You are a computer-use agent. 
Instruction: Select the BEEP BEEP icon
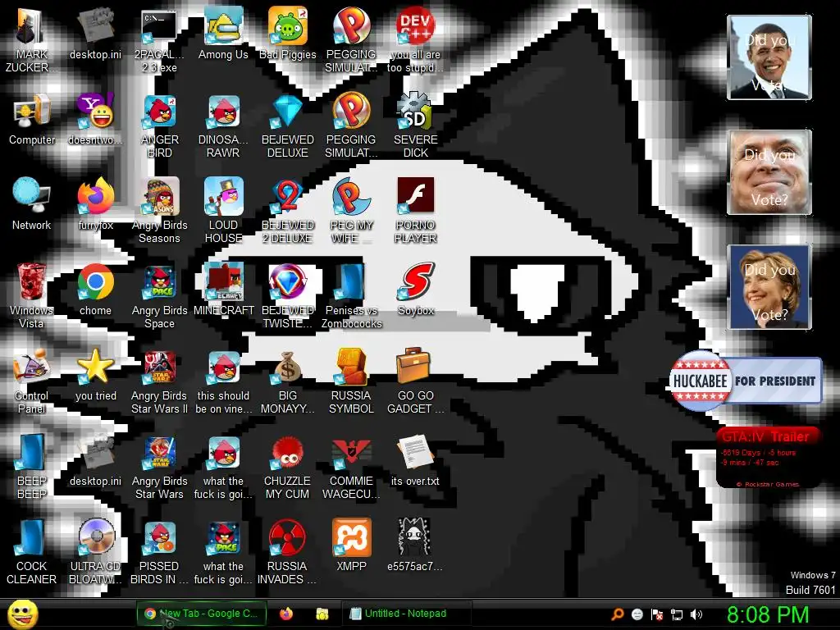(x=32, y=466)
